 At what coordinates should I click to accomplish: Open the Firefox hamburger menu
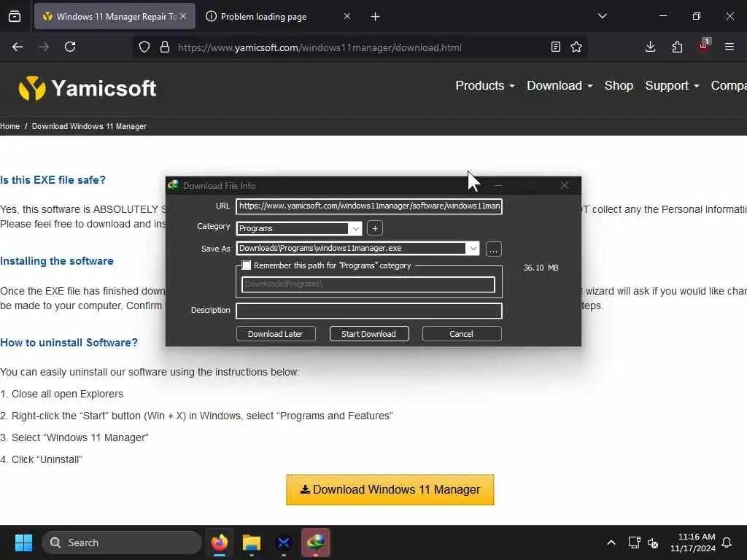click(x=729, y=47)
